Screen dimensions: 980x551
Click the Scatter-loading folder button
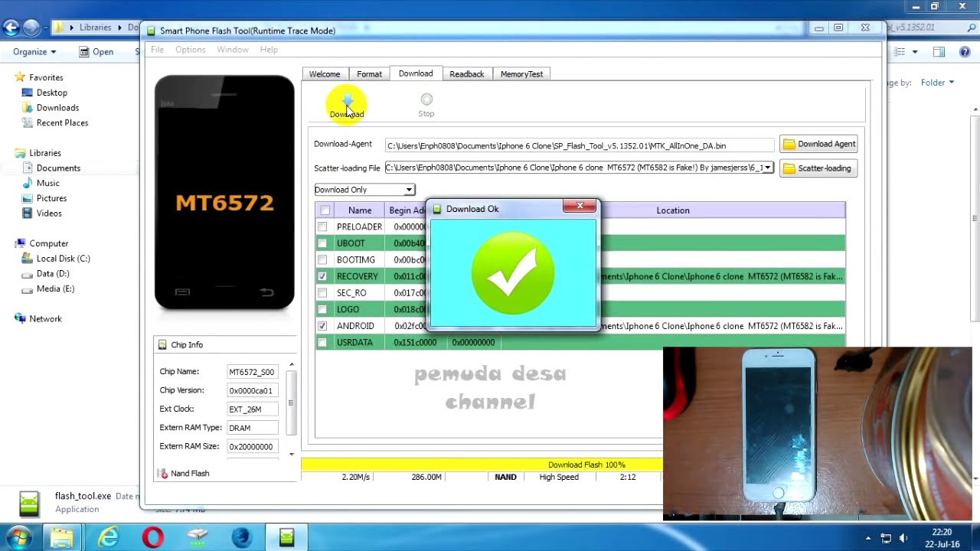[x=818, y=168]
